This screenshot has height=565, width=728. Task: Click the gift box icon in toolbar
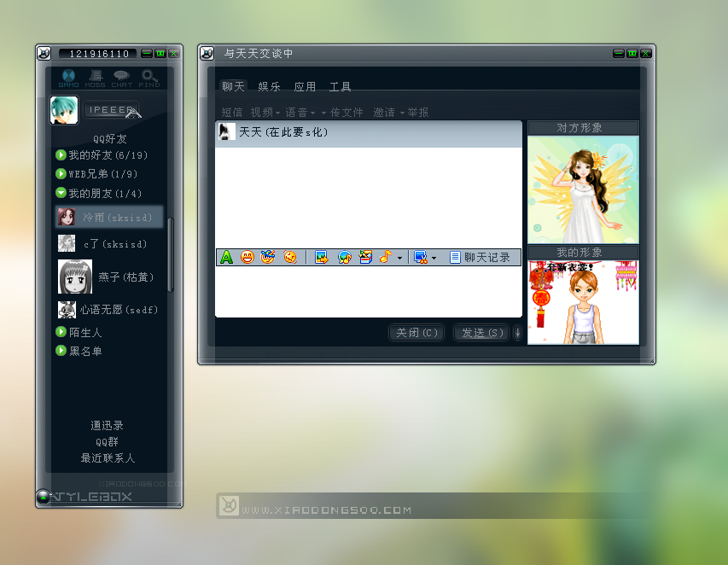[365, 257]
